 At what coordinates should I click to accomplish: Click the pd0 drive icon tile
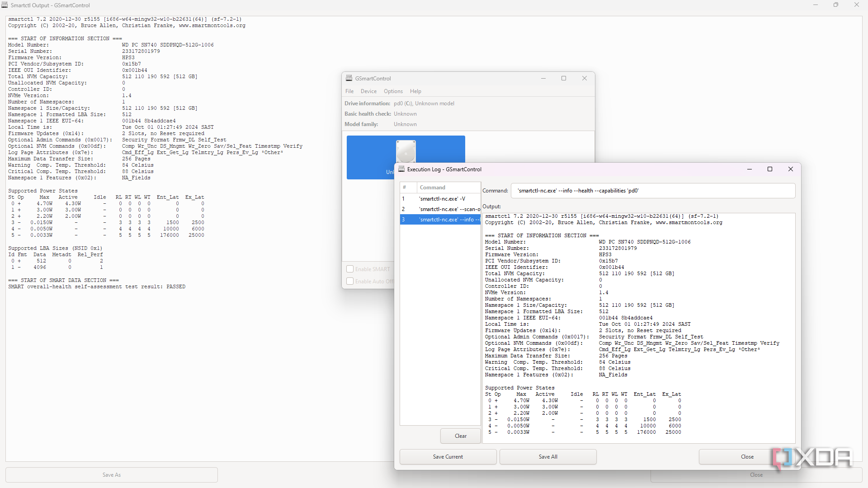(406, 157)
